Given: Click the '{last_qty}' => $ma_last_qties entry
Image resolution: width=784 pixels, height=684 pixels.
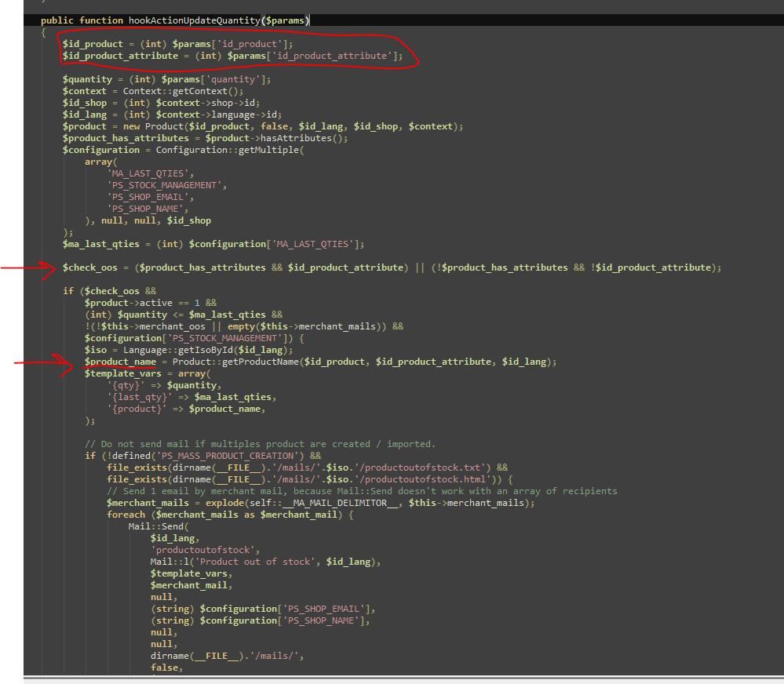Looking at the screenshot, I should [x=191, y=397].
